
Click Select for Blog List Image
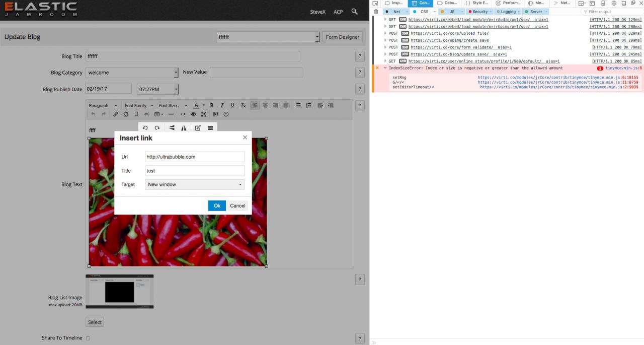tap(95, 322)
